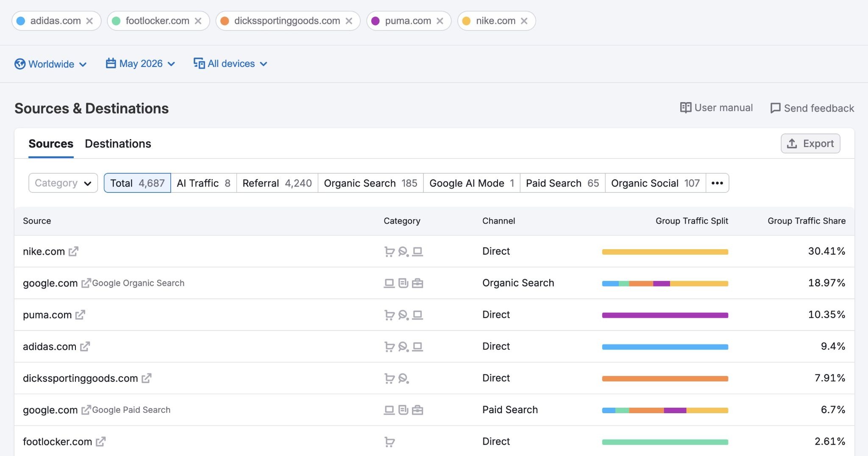Click the Source column header
The width and height of the screenshot is (868, 456).
[x=37, y=221]
